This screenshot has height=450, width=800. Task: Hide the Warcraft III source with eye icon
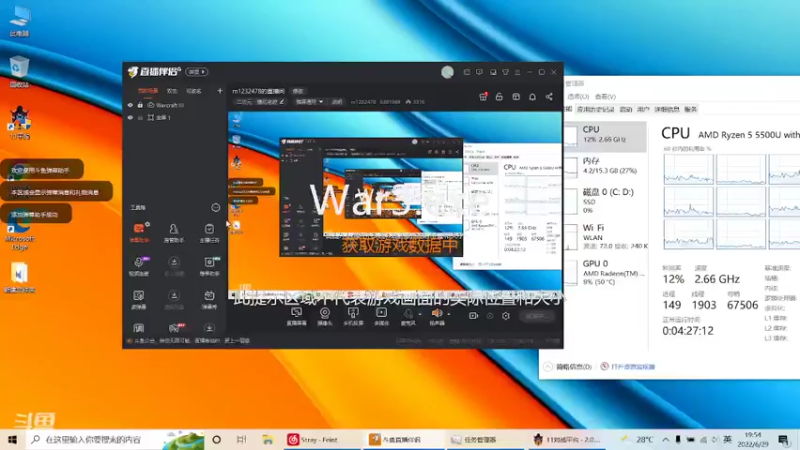pyautogui.click(x=130, y=105)
